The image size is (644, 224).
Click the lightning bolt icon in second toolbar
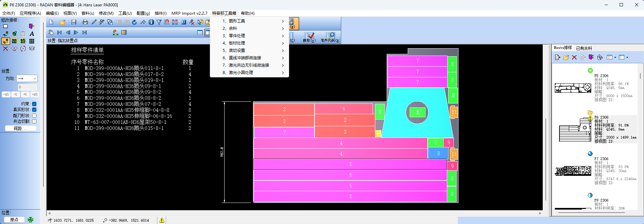click(115, 32)
